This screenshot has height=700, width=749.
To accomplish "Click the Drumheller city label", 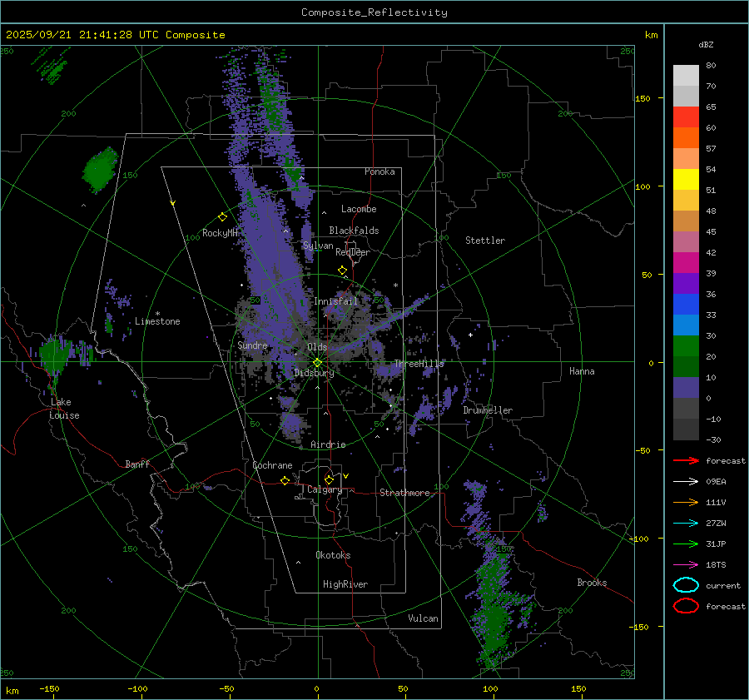I will pos(488,410).
